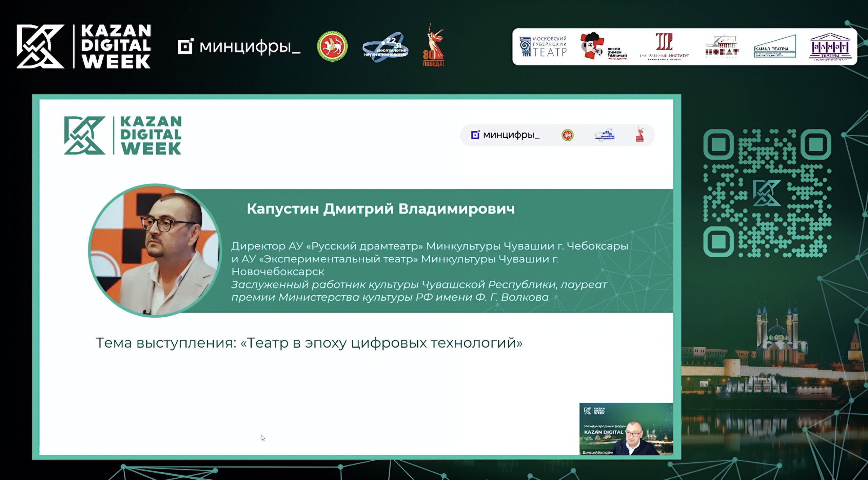The image size is (868, 480).
Task: Click the italic Заслуженный работник культуры line
Action: coord(419,284)
